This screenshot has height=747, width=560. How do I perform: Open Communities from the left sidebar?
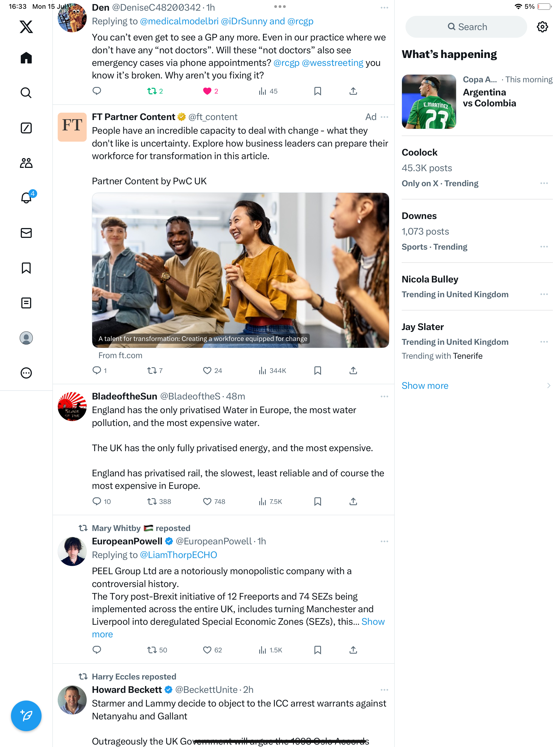[26, 163]
